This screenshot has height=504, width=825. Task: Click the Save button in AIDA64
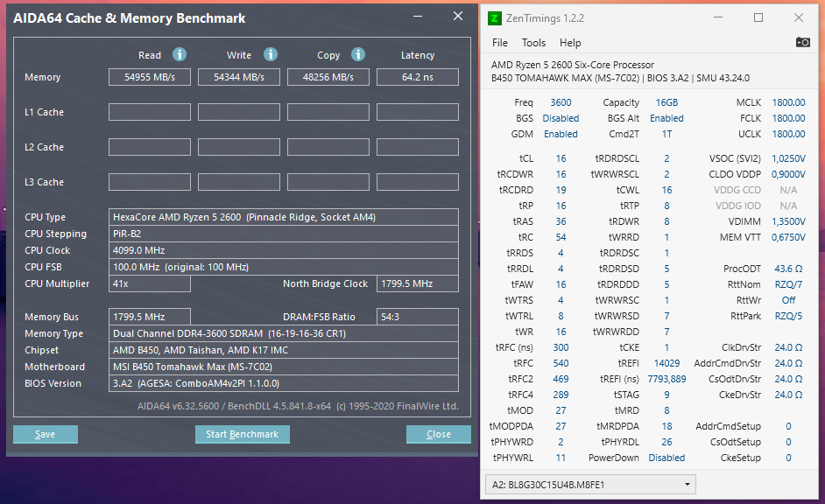pyautogui.click(x=46, y=434)
